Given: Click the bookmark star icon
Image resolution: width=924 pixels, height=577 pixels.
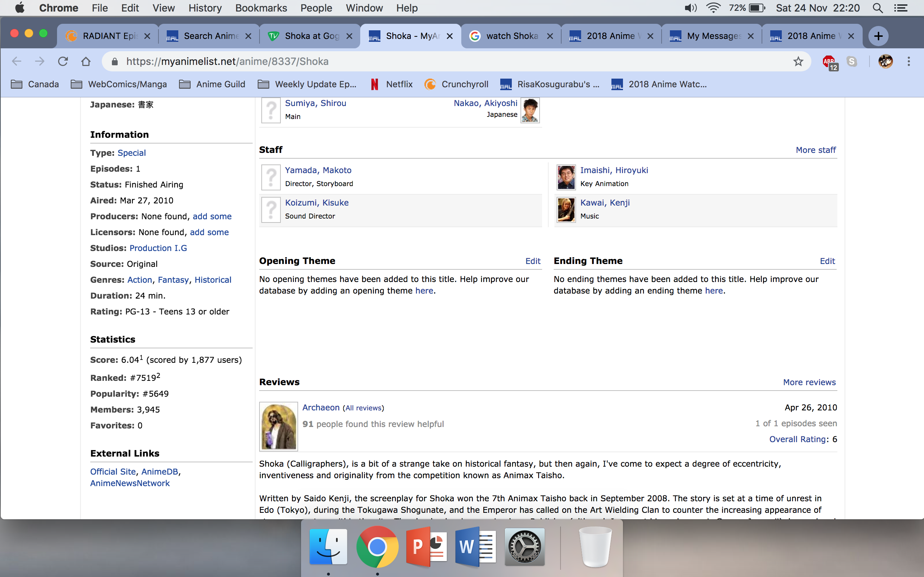Looking at the screenshot, I should (798, 61).
